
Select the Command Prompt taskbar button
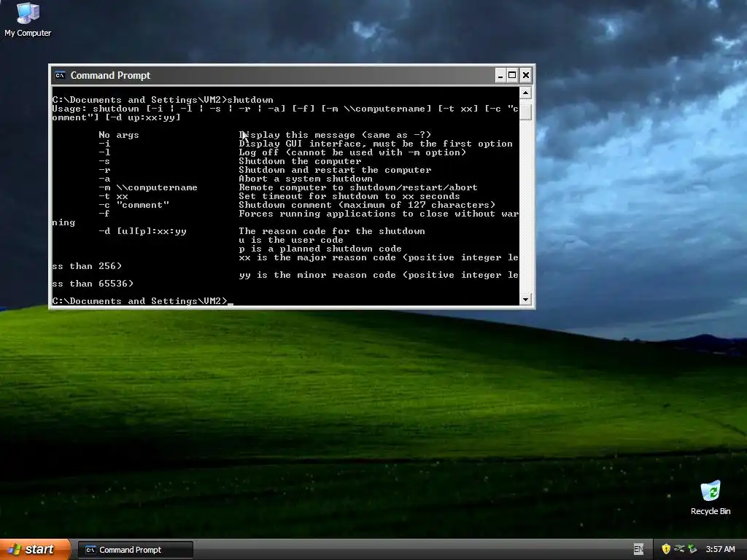(x=136, y=550)
